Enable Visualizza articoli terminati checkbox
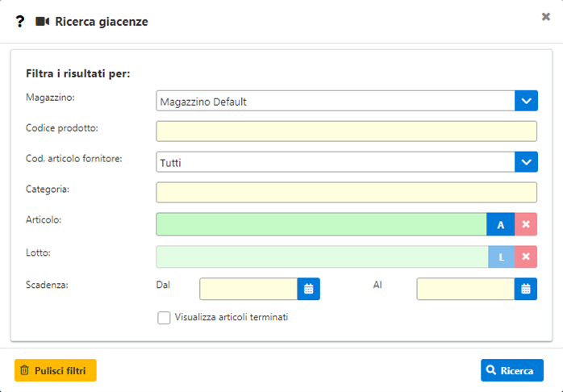The width and height of the screenshot is (563, 392). click(164, 318)
